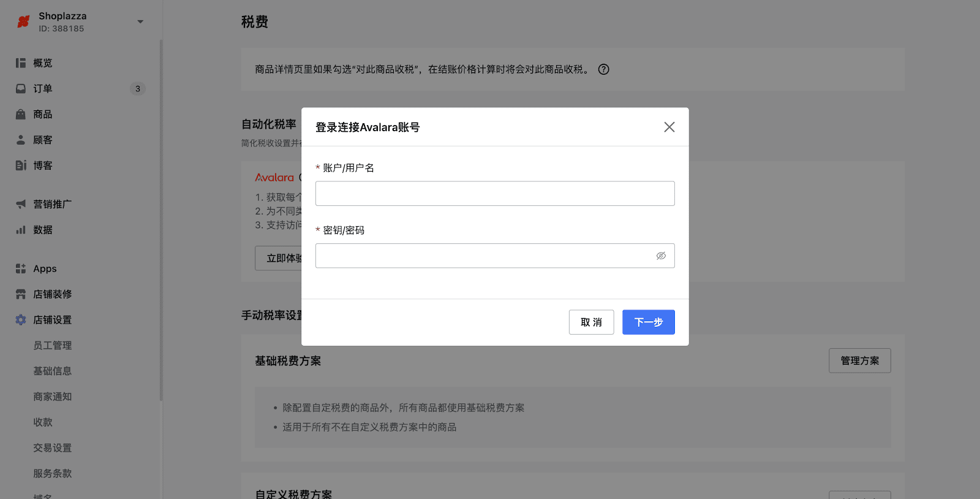Click the orders badge showing 3
The image size is (980, 499).
(x=138, y=89)
